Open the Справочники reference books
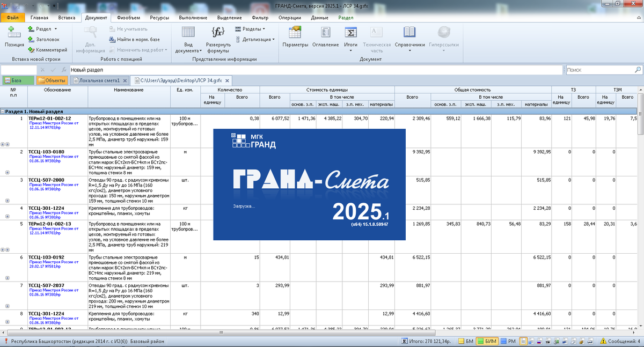 pyautogui.click(x=409, y=39)
